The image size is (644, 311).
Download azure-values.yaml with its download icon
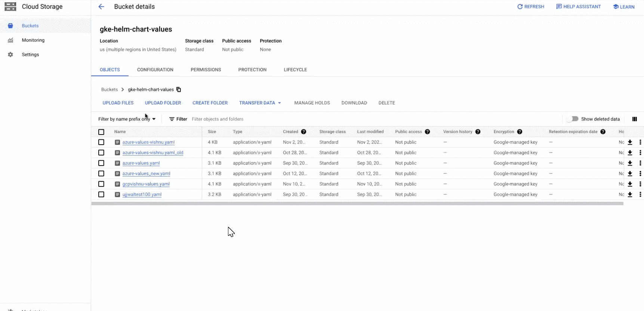click(630, 163)
